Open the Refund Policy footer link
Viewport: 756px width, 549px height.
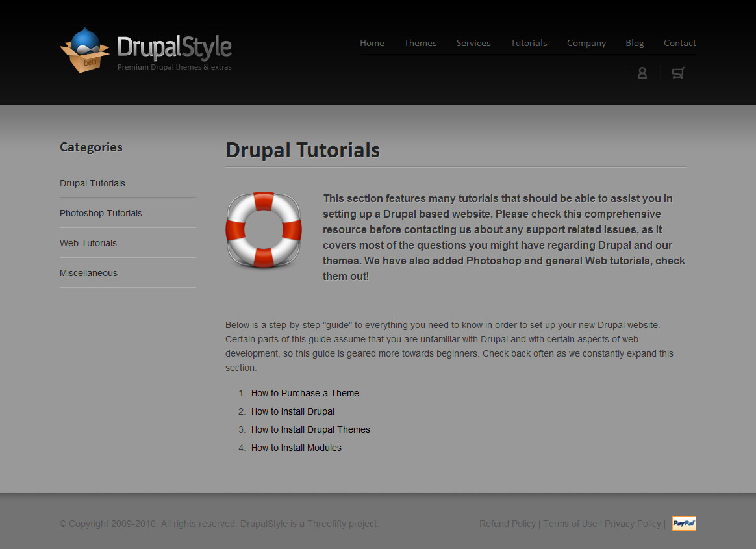507,524
